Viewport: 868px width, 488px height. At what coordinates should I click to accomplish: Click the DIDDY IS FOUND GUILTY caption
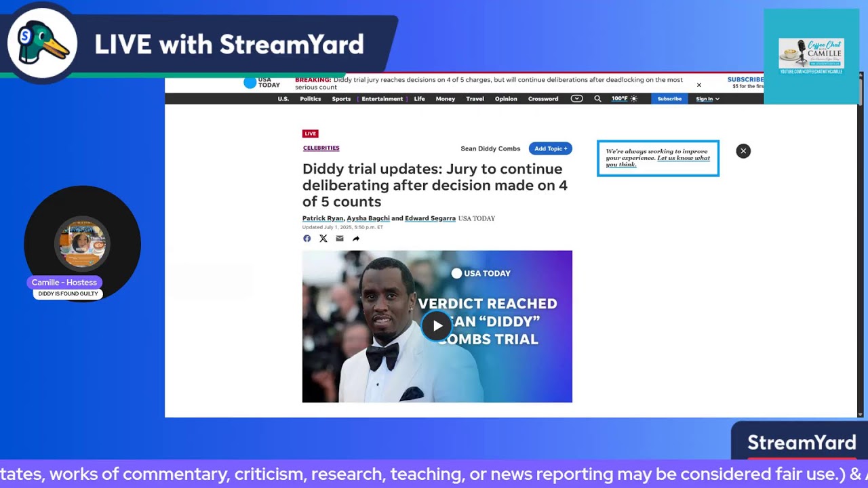(68, 294)
